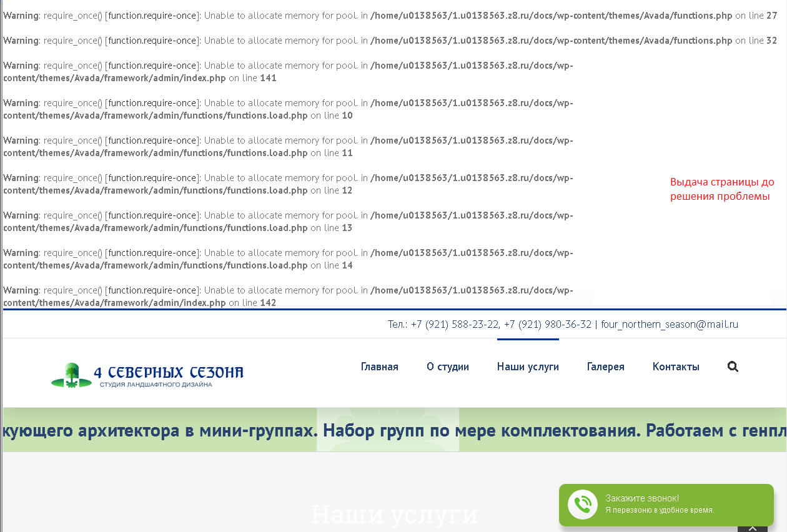Click the scrolling ticker announcement banner
The height and width of the screenshot is (532, 787).
coord(395,430)
